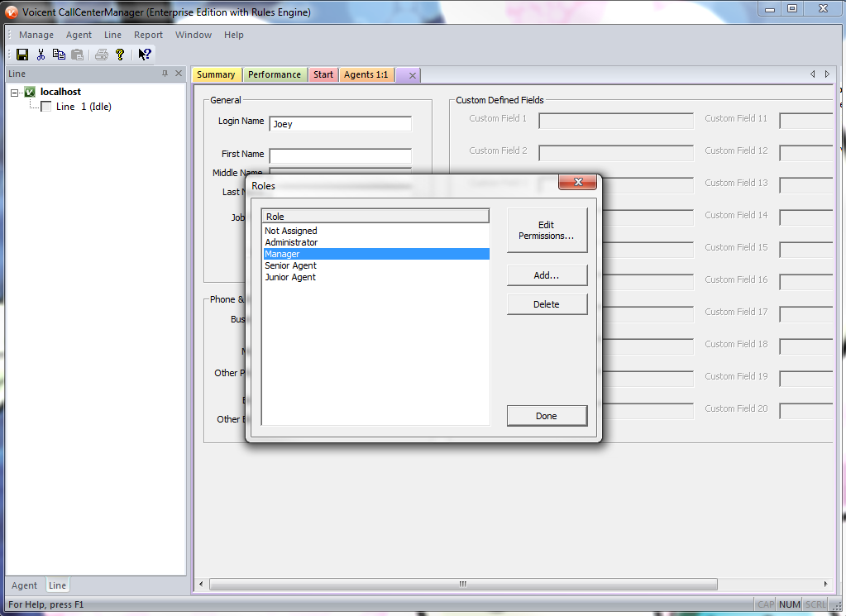This screenshot has width=846, height=616.
Task: Click the Add... button for roles
Action: 547,275
